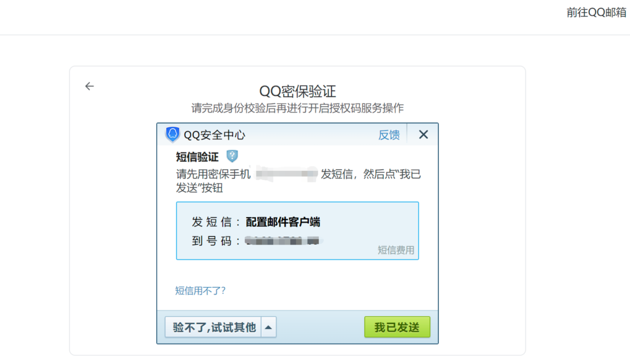Click the QQ密保验证 heading
630x364 pixels.
coord(297,91)
